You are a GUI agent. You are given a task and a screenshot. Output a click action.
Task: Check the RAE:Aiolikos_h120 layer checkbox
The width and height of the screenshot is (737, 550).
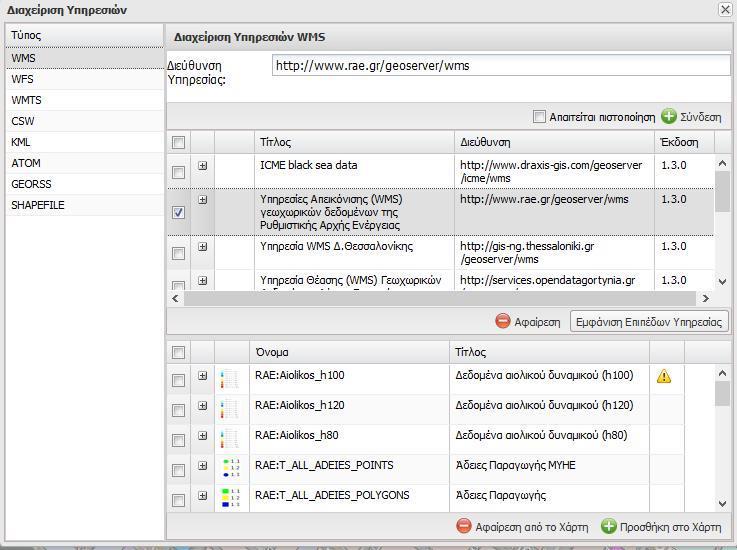click(178, 410)
